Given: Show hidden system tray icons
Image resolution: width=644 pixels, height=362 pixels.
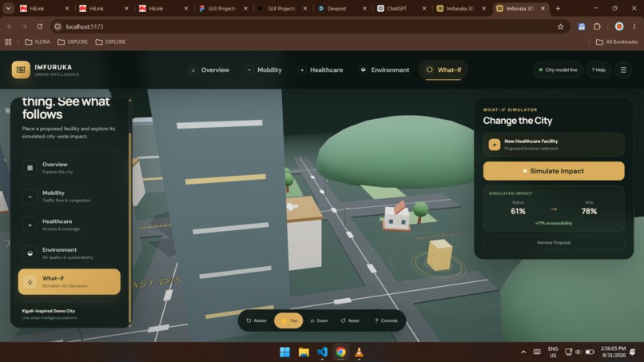Looking at the screenshot, I should [523, 352].
